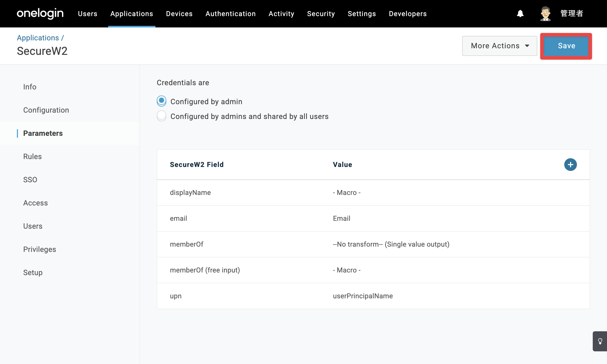Open the lightbulb help widget
607x364 pixels.
[x=600, y=341]
